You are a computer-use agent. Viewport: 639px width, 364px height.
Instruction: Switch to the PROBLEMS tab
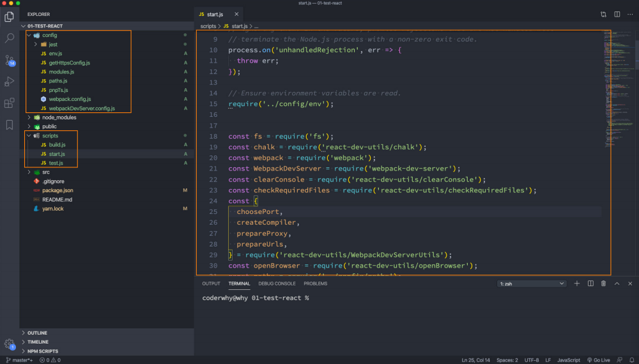click(315, 284)
